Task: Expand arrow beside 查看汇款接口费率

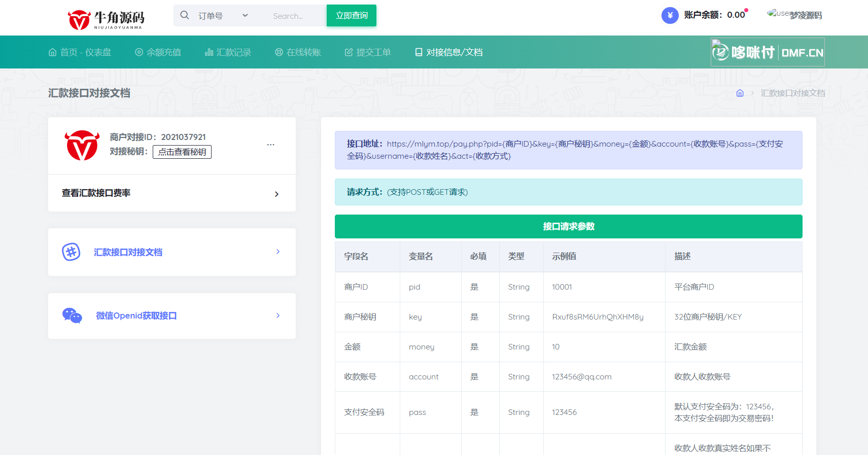Action: pyautogui.click(x=276, y=194)
